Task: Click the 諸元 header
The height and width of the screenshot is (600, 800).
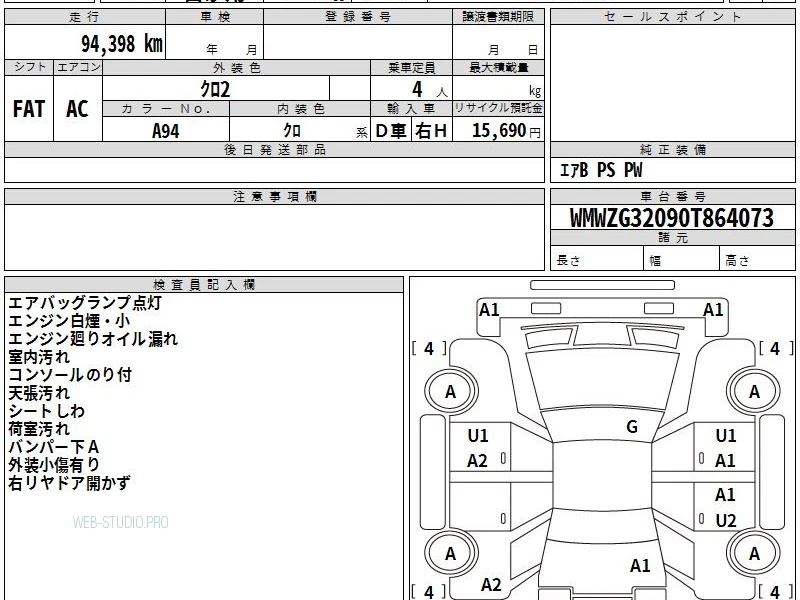Action: tap(672, 238)
